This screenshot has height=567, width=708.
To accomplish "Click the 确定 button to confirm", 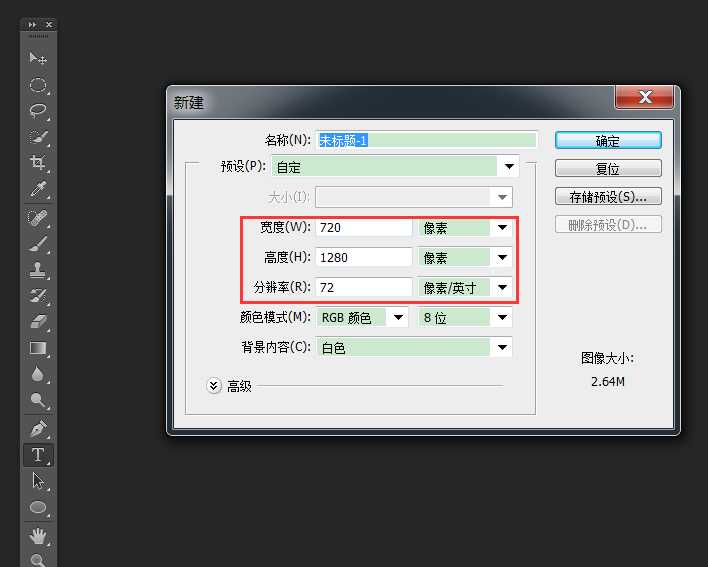I will click(x=607, y=141).
